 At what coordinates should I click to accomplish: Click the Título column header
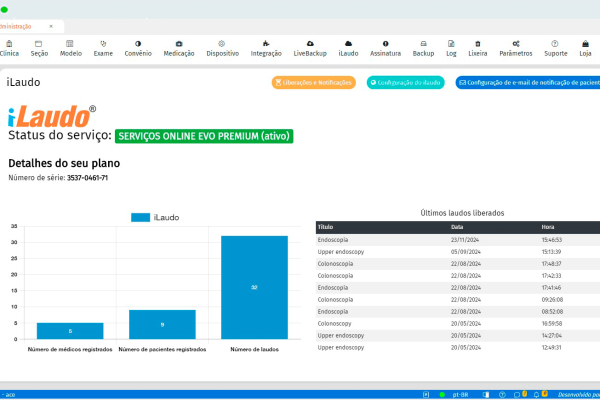325,227
